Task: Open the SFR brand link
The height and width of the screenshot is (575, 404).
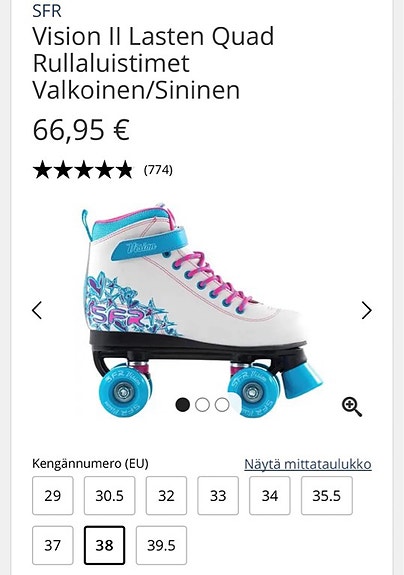Action: point(47,11)
